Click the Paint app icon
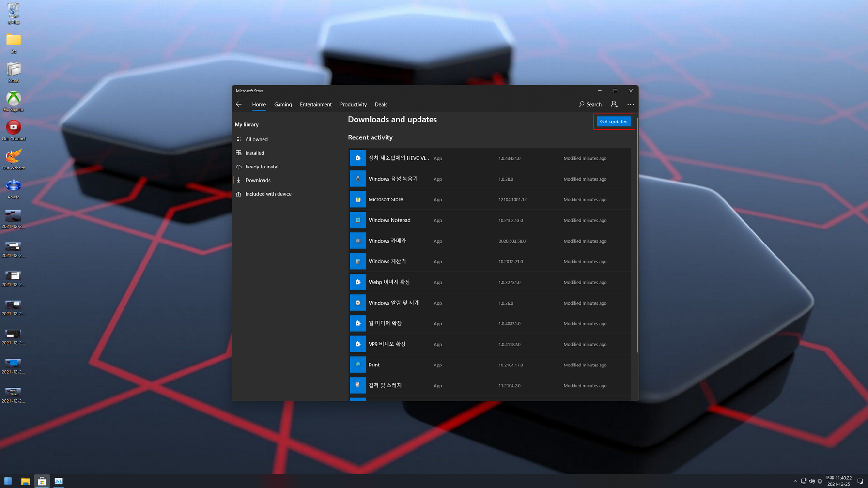This screenshot has width=868, height=488. click(358, 365)
